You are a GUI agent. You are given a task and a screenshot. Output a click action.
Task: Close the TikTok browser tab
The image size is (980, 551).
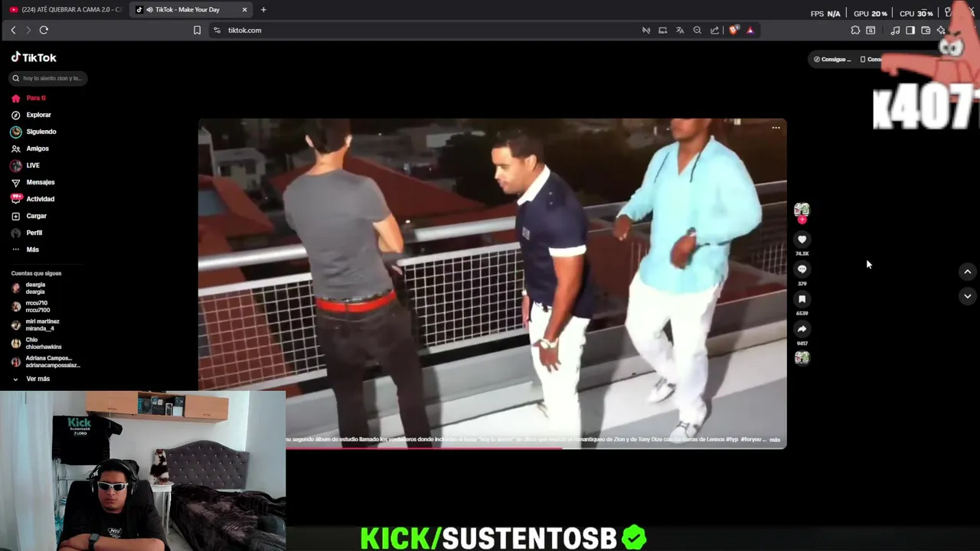tap(244, 9)
